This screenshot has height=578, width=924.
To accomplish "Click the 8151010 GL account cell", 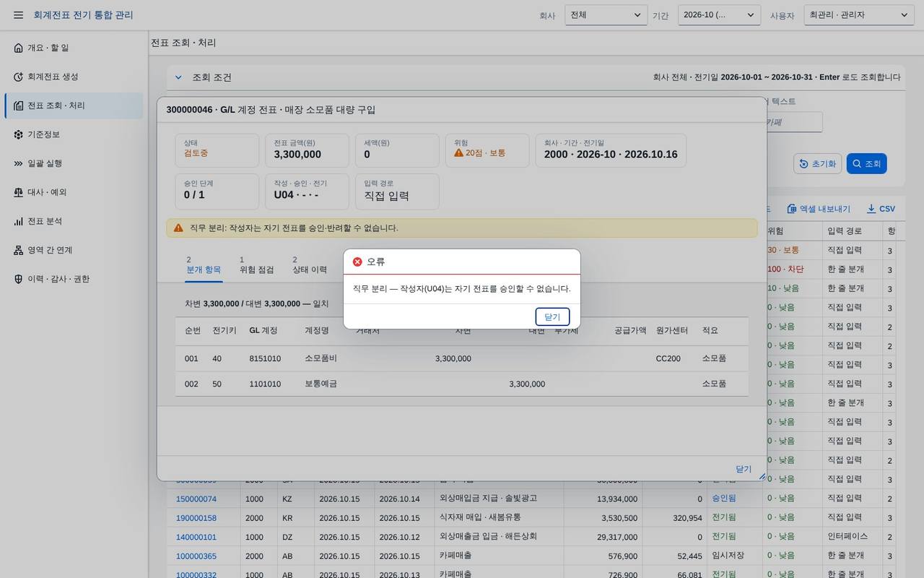I will (x=265, y=358).
